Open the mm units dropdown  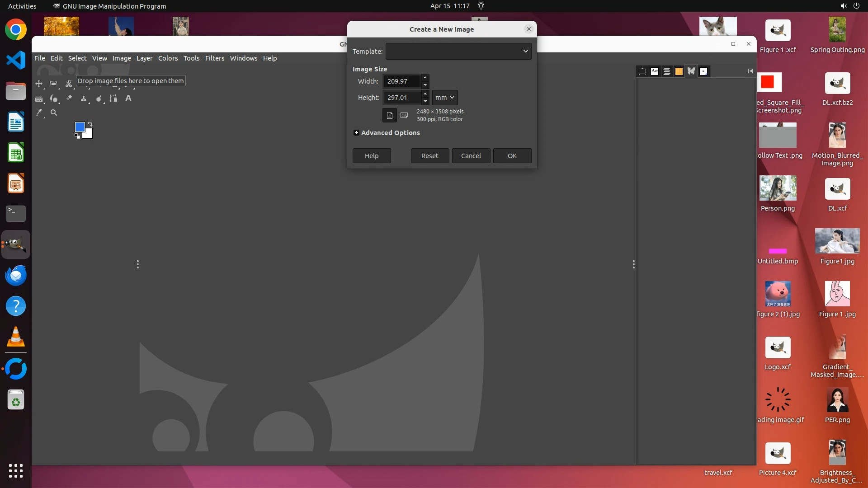click(445, 97)
